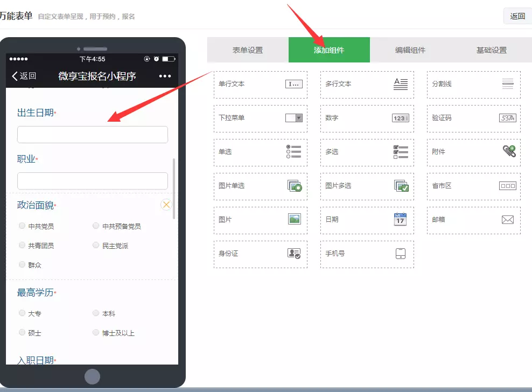Add a 身份证 ID card component
The width and height of the screenshot is (532, 392).
(x=260, y=254)
